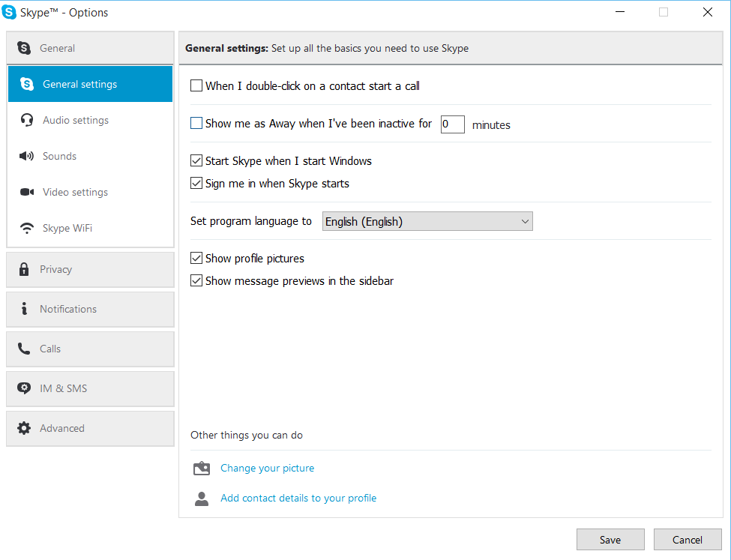The width and height of the screenshot is (731, 560).
Task: Click the Advanced gear icon
Action: point(24,428)
